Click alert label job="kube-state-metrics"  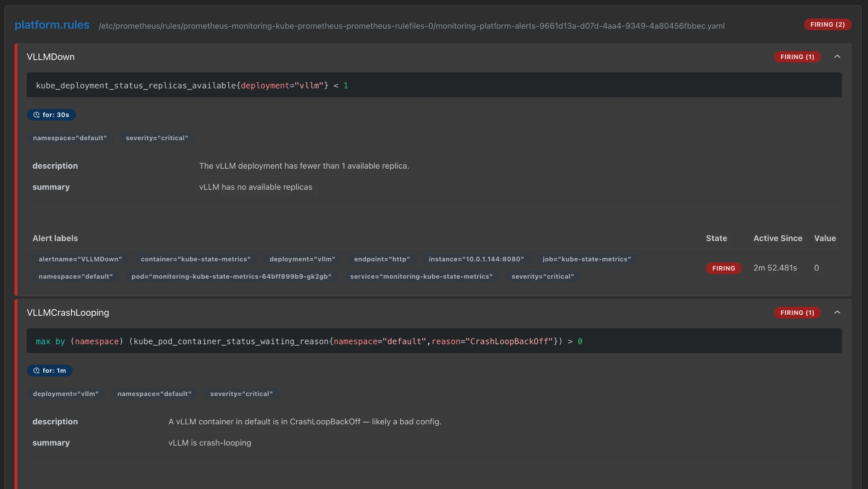(x=587, y=259)
